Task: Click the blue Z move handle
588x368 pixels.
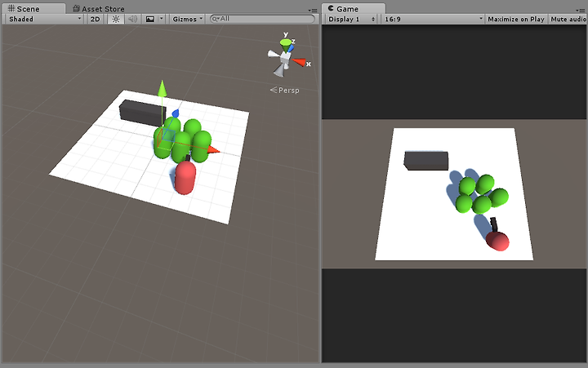Action: pos(175,113)
